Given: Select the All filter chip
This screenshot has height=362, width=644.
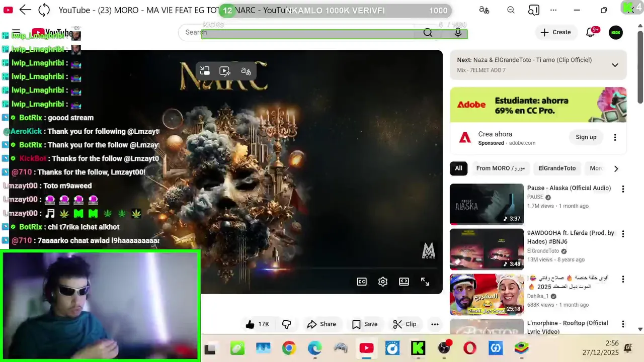Looking at the screenshot, I should 458,168.
